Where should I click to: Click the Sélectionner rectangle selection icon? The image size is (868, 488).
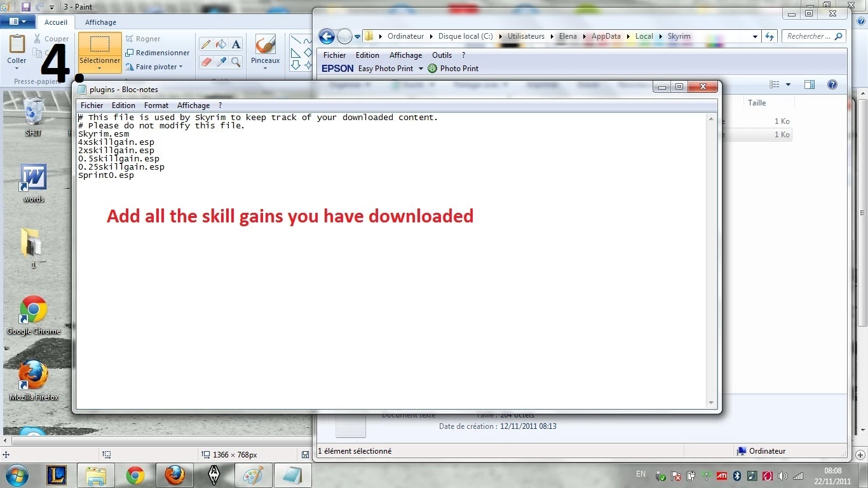[100, 44]
